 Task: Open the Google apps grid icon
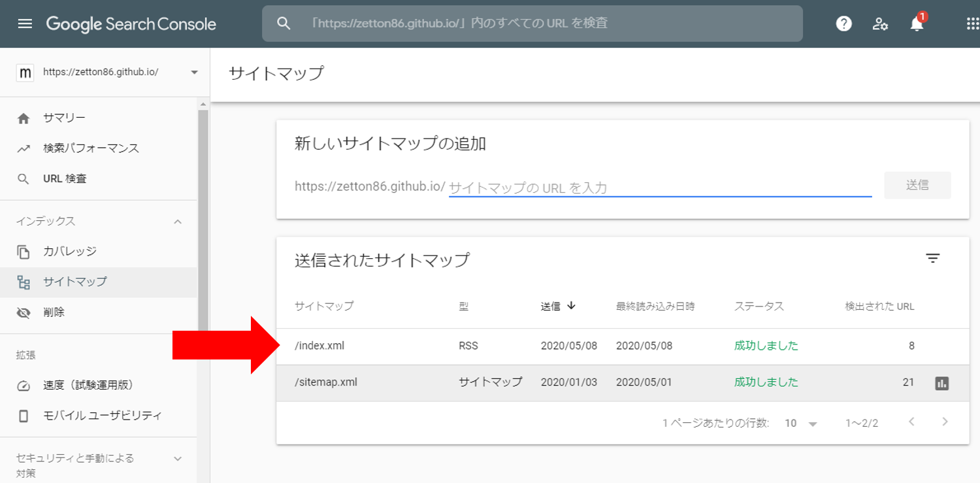coord(972,24)
